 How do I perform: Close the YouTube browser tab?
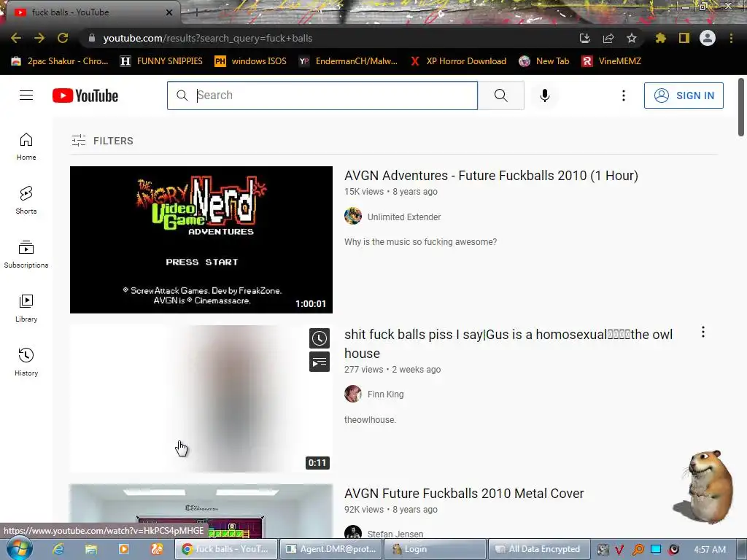click(169, 12)
